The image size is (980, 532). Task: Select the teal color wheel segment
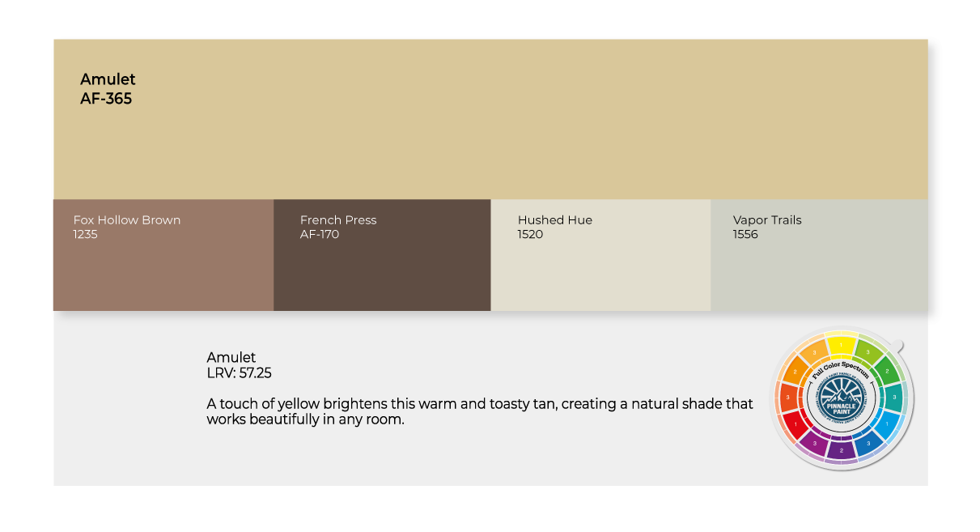click(894, 397)
